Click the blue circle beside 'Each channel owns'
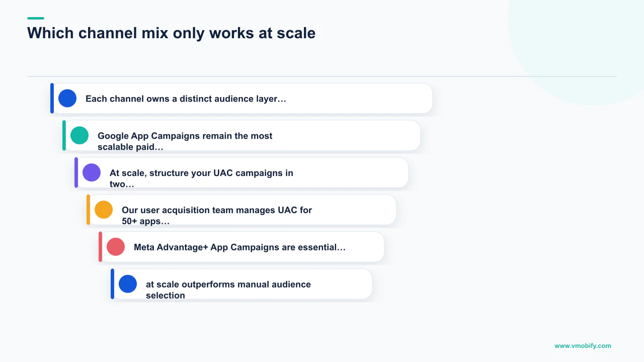 (x=67, y=98)
